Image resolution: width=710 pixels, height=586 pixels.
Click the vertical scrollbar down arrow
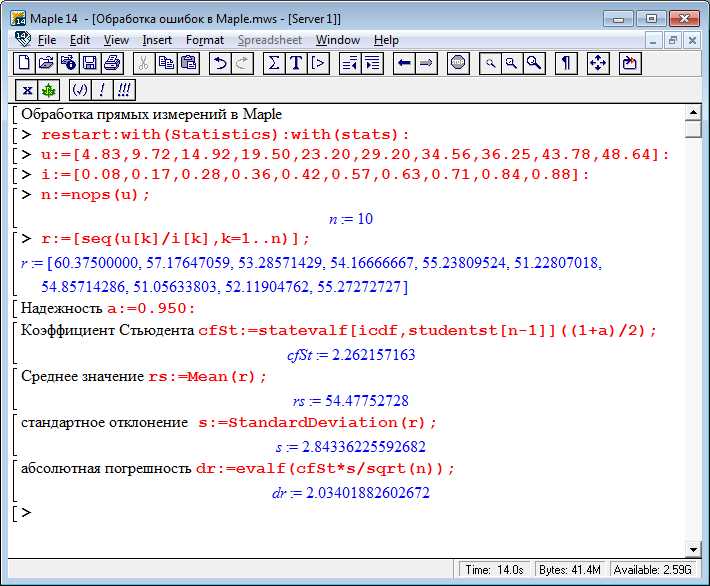693,550
